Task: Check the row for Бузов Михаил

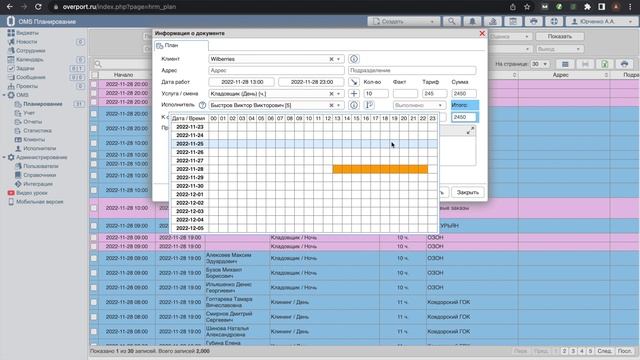Action: pyautogui.click(x=94, y=273)
